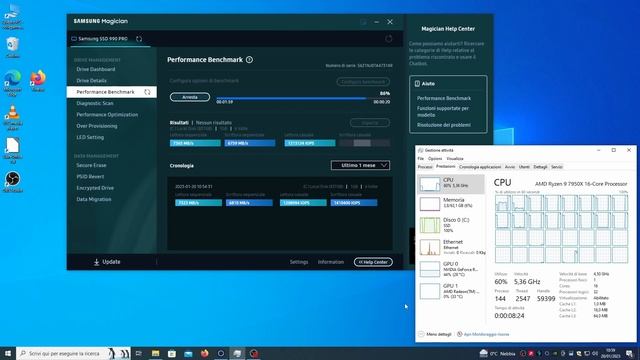Open Risoluzione dei problemi help link

[x=444, y=125]
